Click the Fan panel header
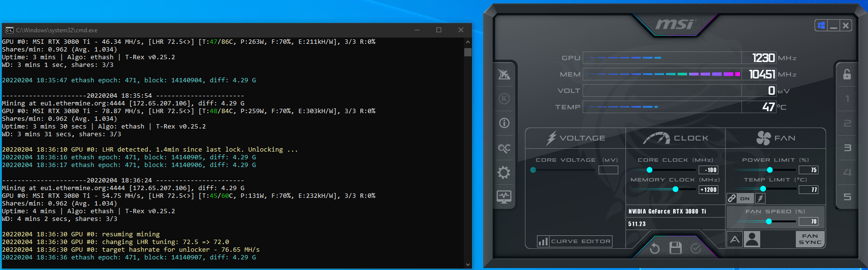The width and height of the screenshot is (868, 270). [x=776, y=138]
